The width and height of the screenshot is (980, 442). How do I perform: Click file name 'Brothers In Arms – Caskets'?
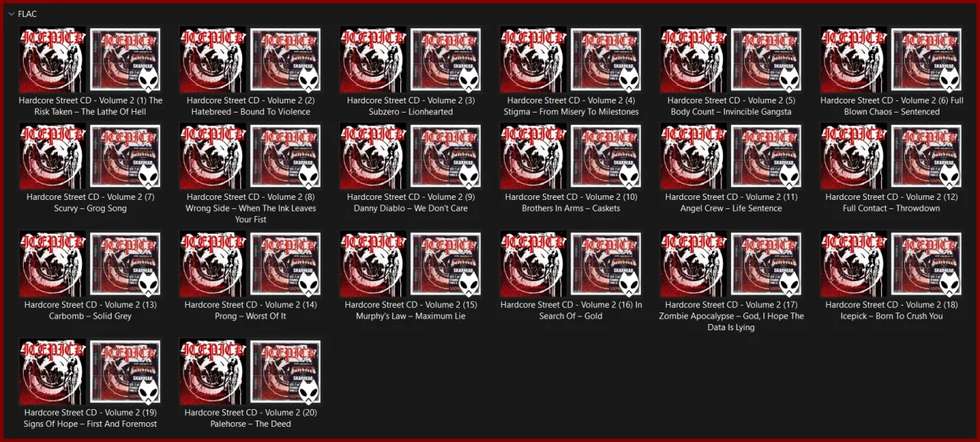pyautogui.click(x=571, y=208)
